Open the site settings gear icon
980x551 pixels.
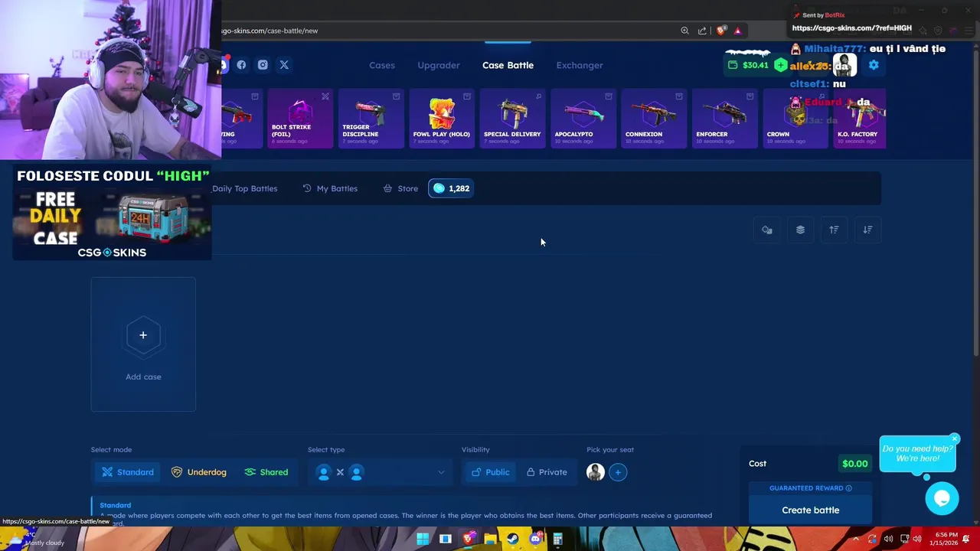click(x=874, y=65)
